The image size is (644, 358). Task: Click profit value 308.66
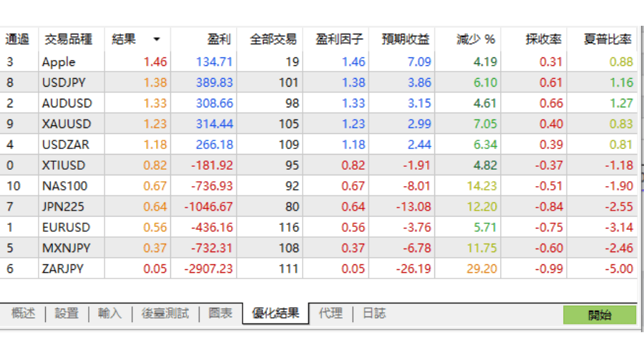tap(215, 103)
